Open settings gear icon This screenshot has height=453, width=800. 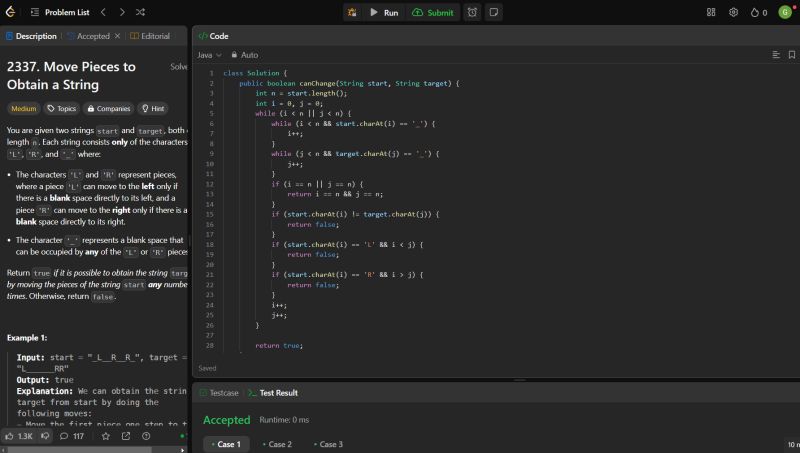coord(733,12)
